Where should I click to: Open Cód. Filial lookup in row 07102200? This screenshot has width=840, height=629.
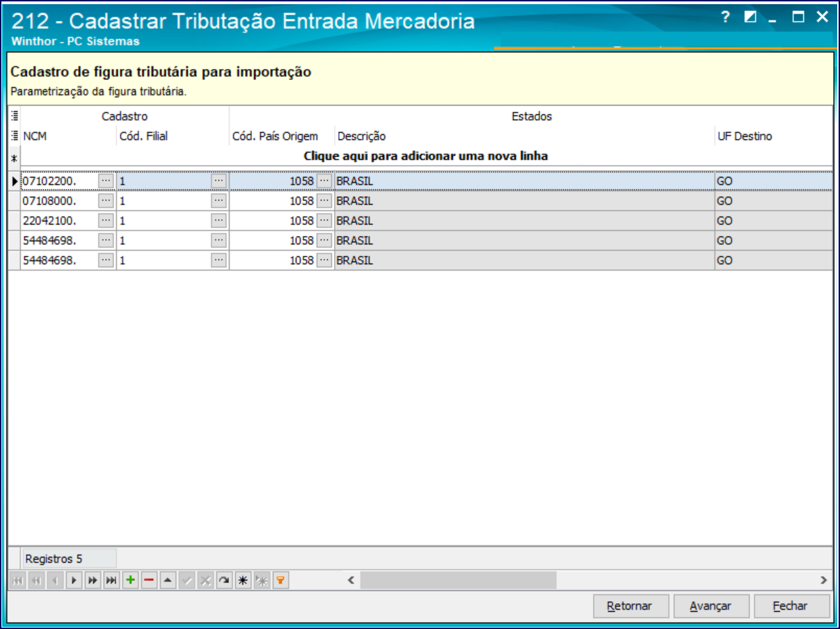pos(219,181)
